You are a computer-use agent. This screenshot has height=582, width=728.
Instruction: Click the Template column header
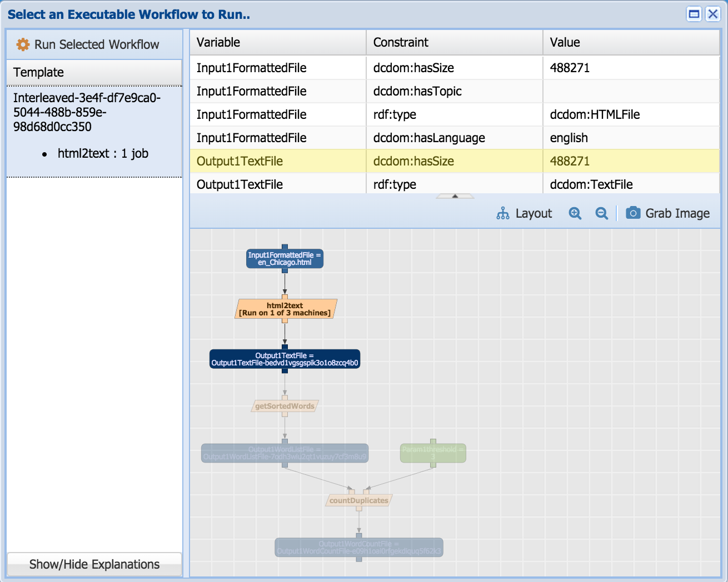(94, 72)
